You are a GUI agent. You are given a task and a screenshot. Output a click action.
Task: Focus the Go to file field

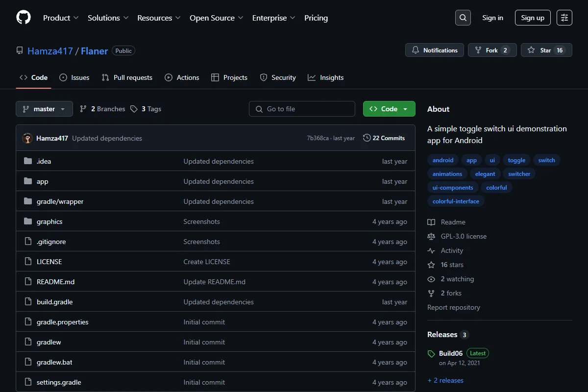(302, 109)
